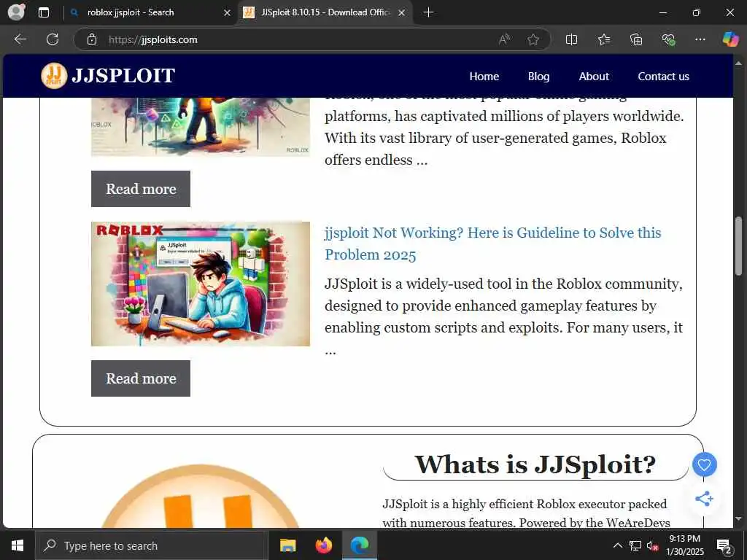Click Read more under Roblox platforms article
The image size is (747, 560).
(x=141, y=189)
